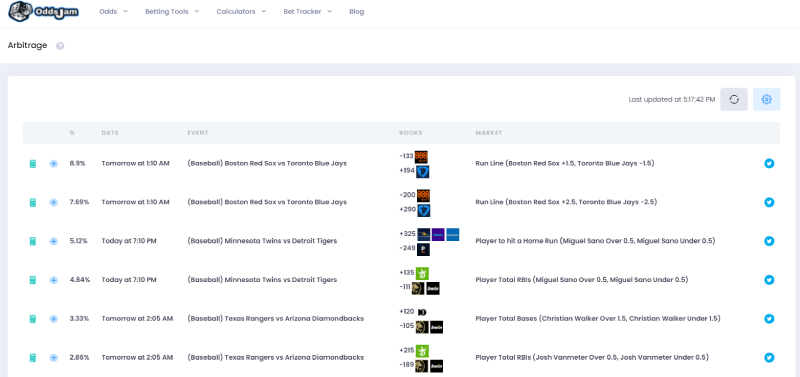Image resolution: width=800 pixels, height=377 pixels.
Task: Click the Arbitrage help question icon
Action: coord(60,46)
